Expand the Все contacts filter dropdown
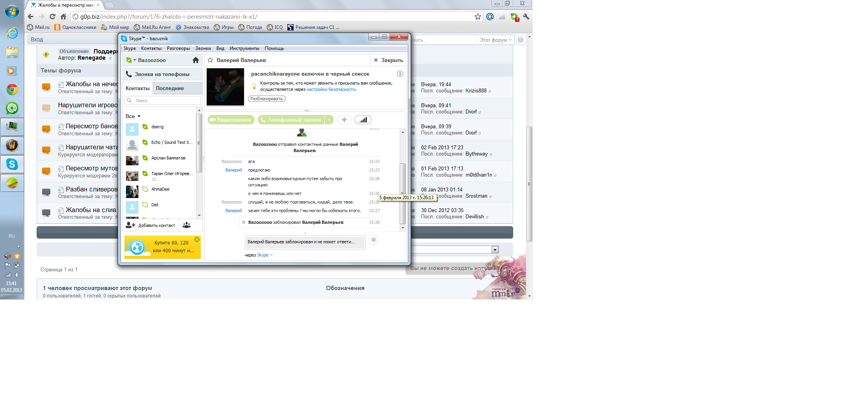The height and width of the screenshot is (393, 868). [x=139, y=116]
